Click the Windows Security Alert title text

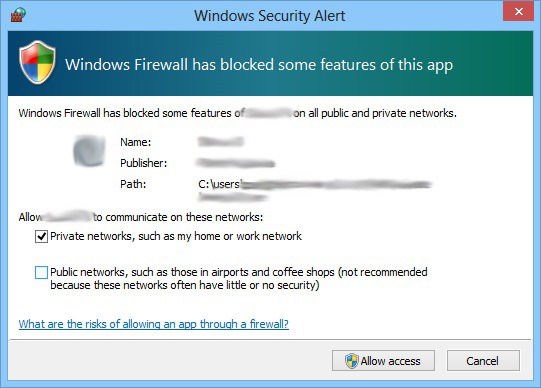[269, 16]
